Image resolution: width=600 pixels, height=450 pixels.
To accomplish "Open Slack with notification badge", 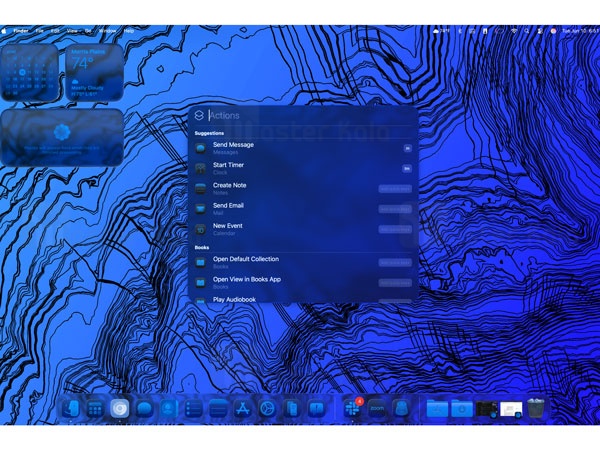I will click(352, 408).
